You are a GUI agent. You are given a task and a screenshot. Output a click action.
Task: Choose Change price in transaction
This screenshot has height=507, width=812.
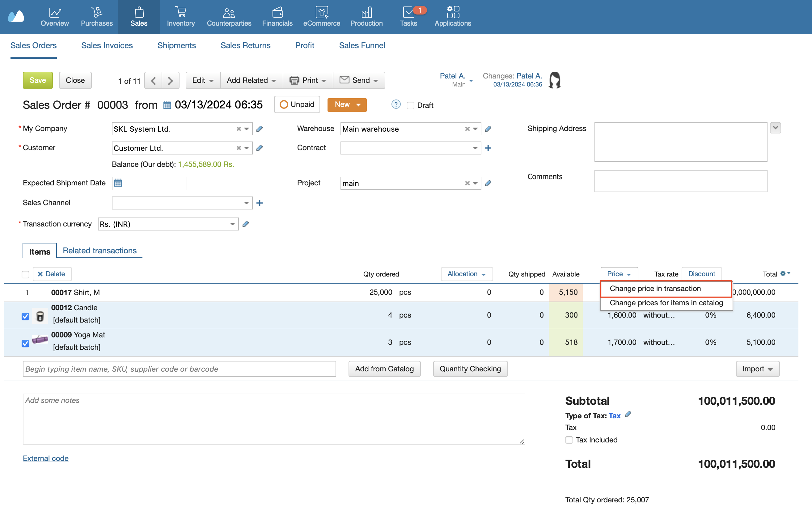pyautogui.click(x=666, y=289)
